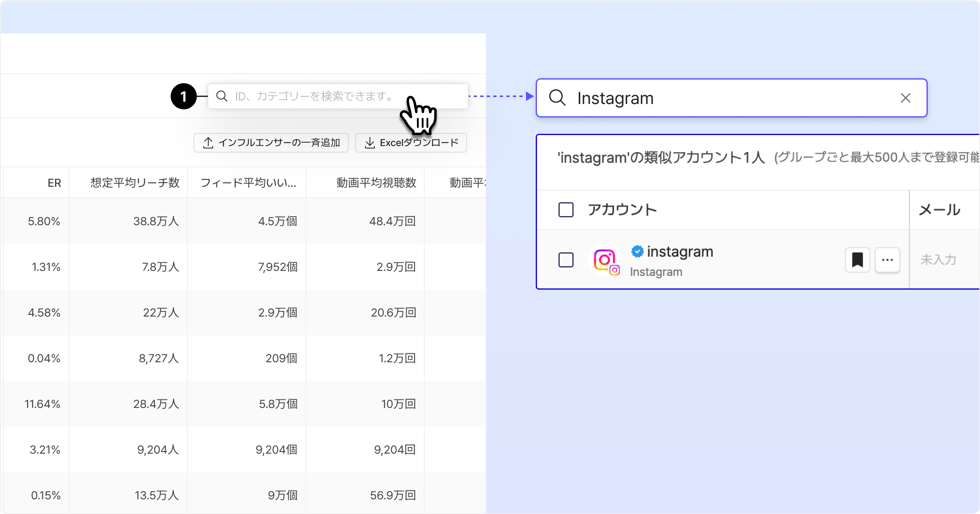This screenshot has height=514, width=980.
Task: Click the 動画平均視聴数 column header
Action: [x=376, y=183]
